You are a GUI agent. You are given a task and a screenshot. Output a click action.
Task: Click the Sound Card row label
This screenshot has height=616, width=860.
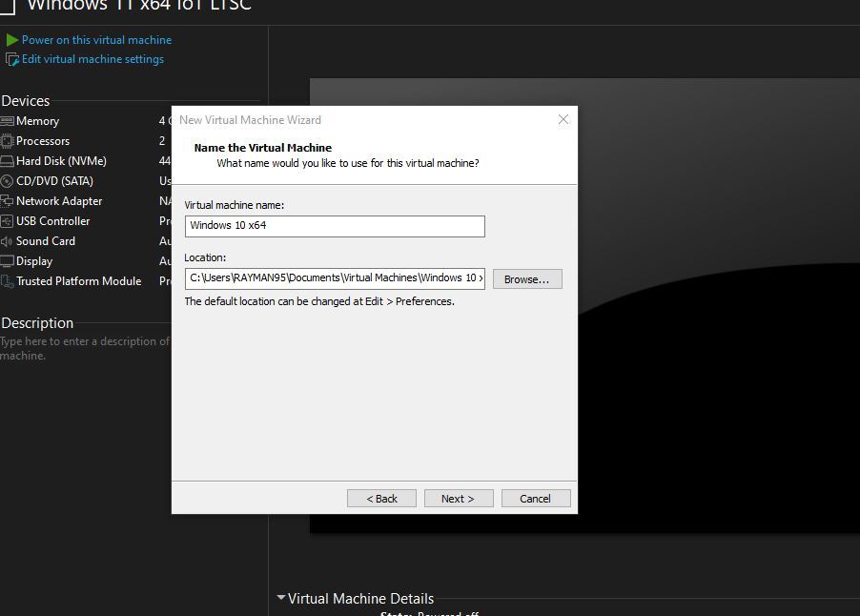pyautogui.click(x=46, y=241)
